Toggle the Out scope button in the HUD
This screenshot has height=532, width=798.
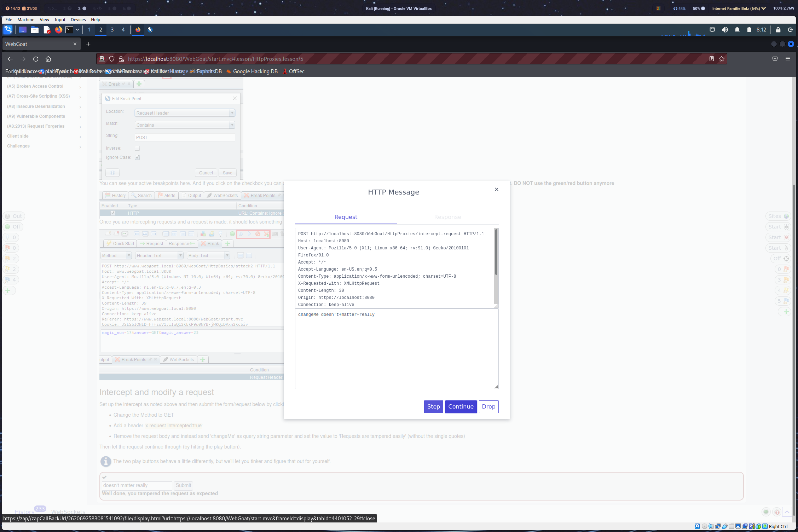pyautogui.click(x=14, y=216)
